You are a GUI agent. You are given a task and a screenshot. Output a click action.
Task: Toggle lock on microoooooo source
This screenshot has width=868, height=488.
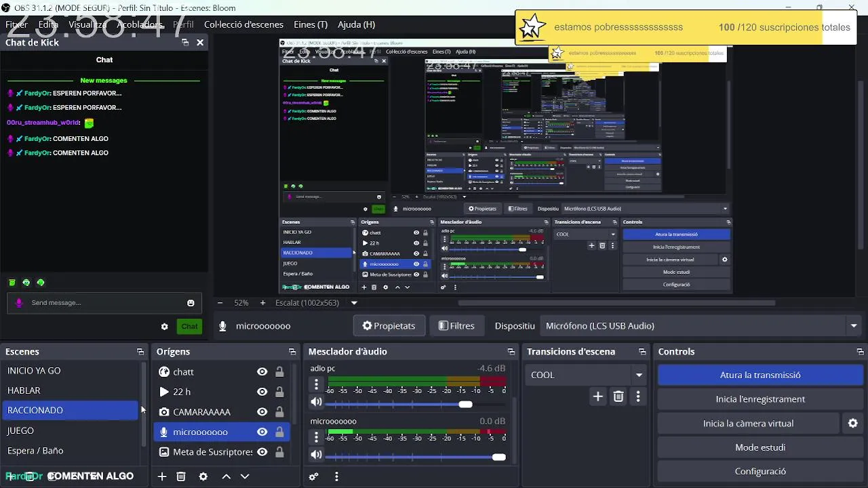(279, 432)
